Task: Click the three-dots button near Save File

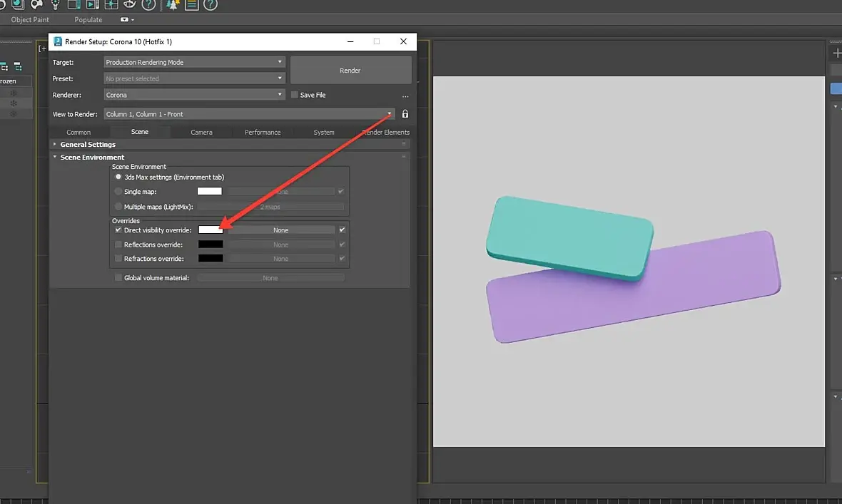Action: coord(405,96)
